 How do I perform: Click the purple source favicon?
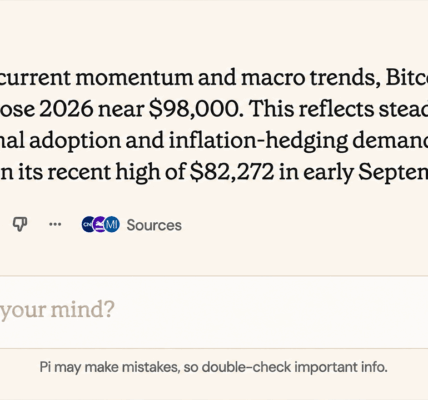point(99,224)
